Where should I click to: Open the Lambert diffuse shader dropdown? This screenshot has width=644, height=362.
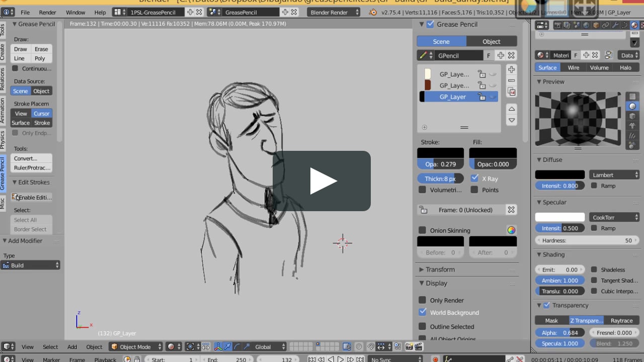[x=614, y=175]
